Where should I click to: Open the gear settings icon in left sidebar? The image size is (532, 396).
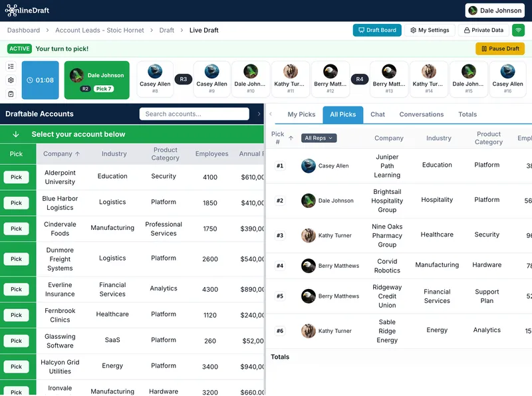point(11,80)
